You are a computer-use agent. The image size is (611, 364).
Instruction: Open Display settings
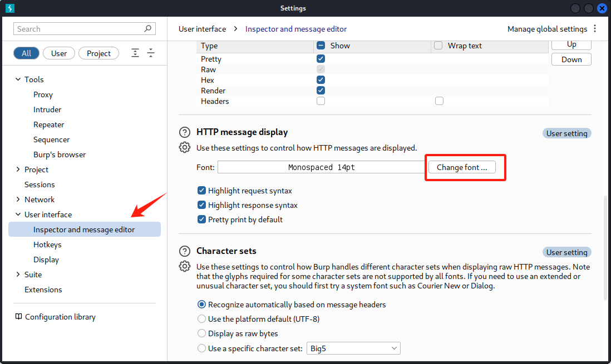(46, 260)
